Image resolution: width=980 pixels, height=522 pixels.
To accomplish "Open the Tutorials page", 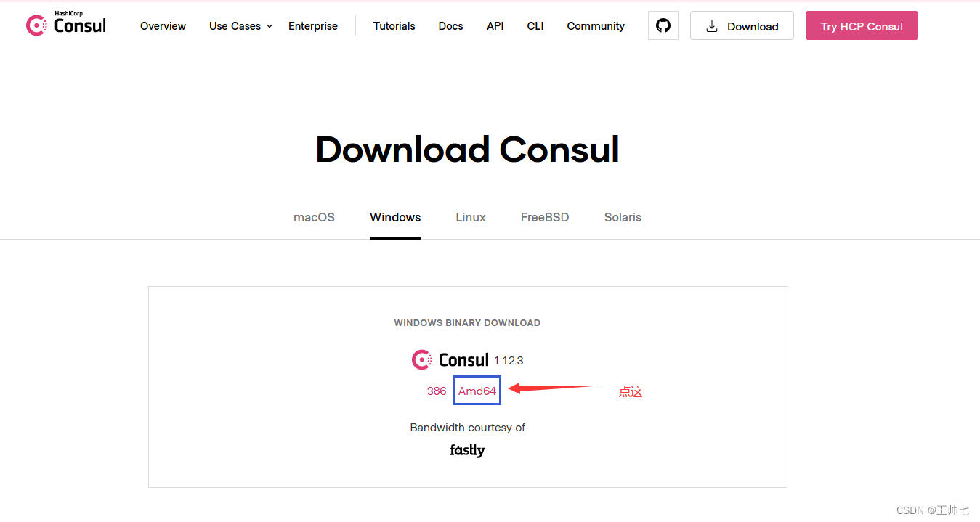I will [394, 26].
